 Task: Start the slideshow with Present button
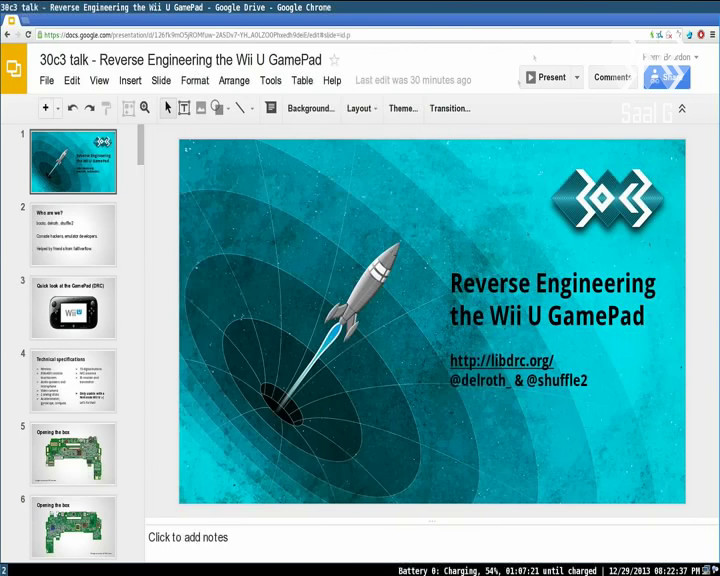[546, 77]
